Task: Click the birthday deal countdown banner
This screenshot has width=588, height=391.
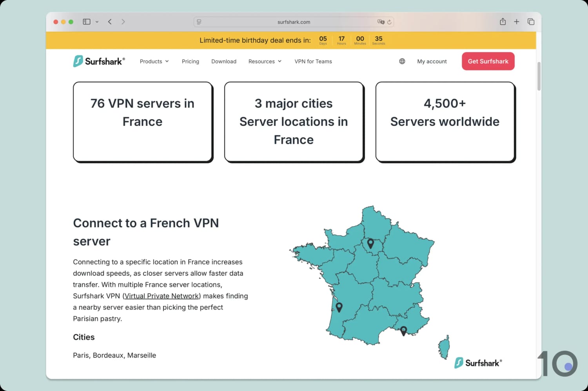Action: (x=291, y=40)
